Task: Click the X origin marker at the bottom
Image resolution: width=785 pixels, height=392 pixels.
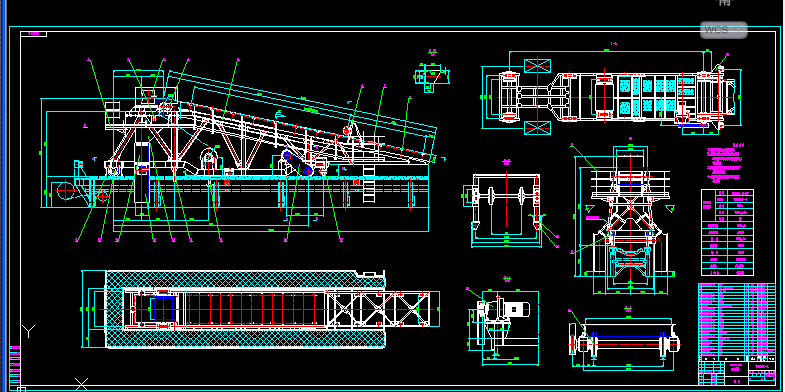Action: point(81,384)
